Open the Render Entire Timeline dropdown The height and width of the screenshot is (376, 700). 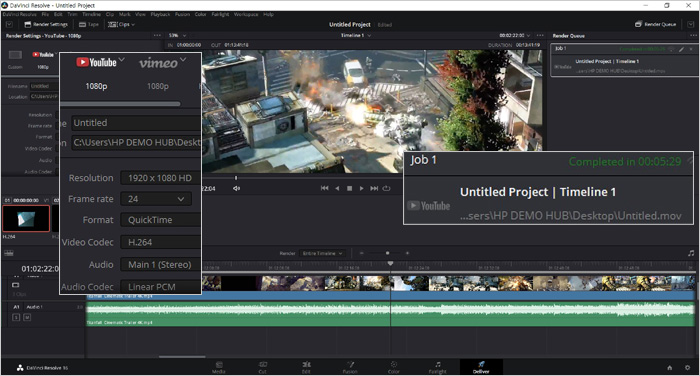click(x=322, y=253)
